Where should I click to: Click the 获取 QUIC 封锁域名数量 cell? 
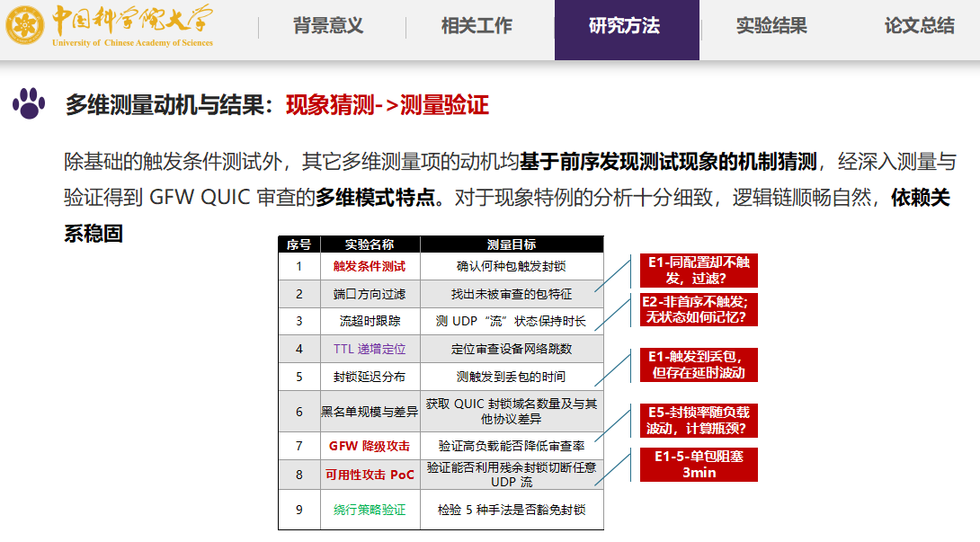(512, 412)
